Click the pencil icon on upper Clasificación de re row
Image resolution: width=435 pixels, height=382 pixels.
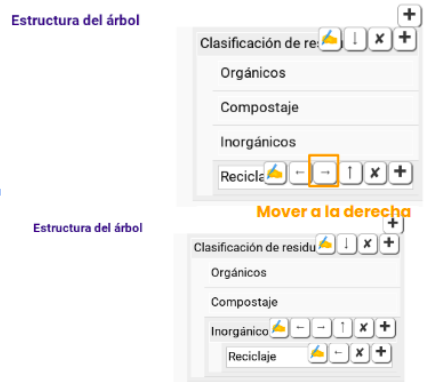[330, 39]
